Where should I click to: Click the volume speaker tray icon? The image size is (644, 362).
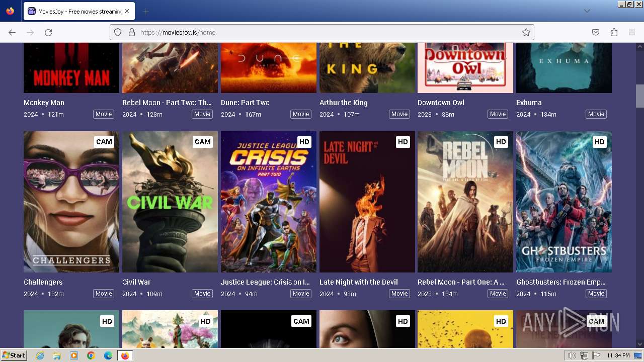click(x=572, y=355)
